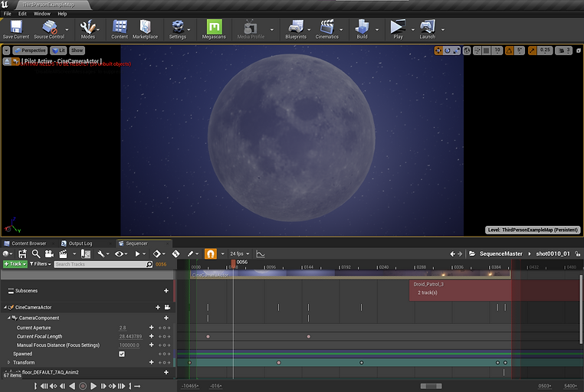Open the Marketplace from the toolbar

[x=144, y=28]
